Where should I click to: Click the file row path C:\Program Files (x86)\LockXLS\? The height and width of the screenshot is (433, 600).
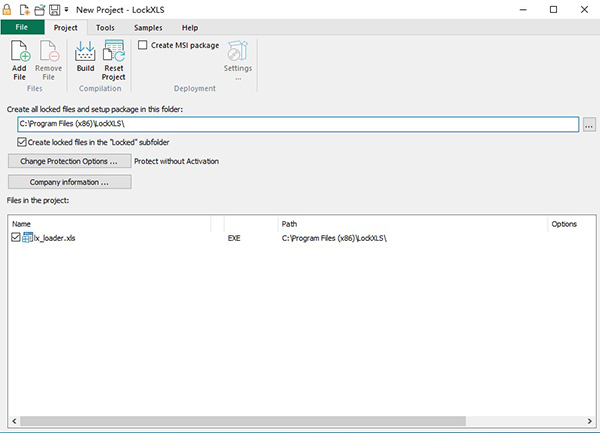334,238
